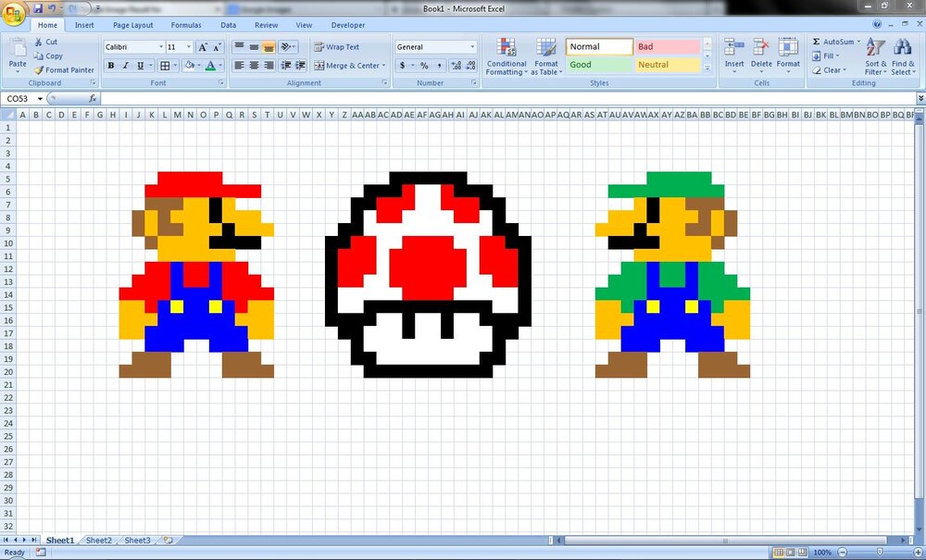
Task: Click Increase Indent icon
Action: 300,66
